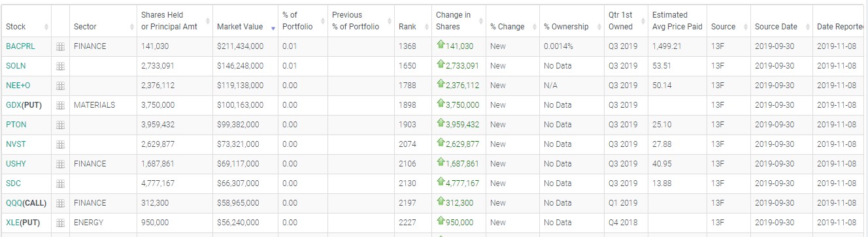Click the SDC ticker link
The image size is (868, 237).
14,183
